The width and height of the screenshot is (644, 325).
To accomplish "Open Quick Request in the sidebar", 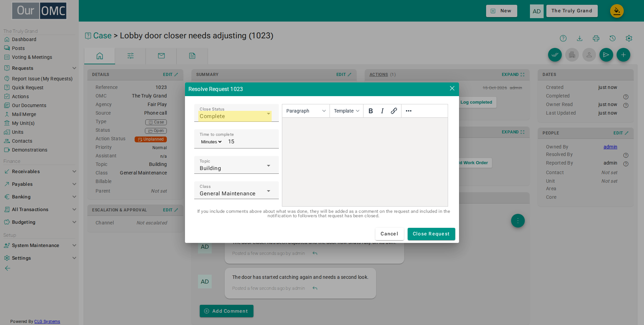I will (x=28, y=88).
